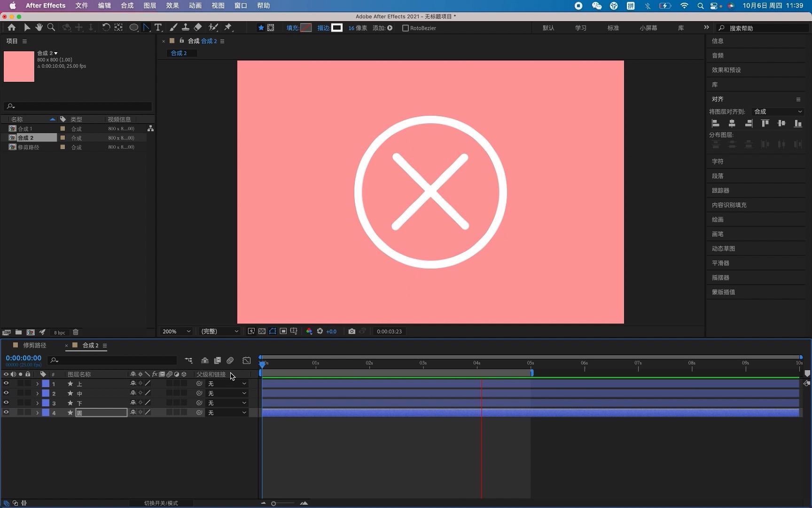
Task: Select the Ellipse shape tool
Action: [x=134, y=28]
